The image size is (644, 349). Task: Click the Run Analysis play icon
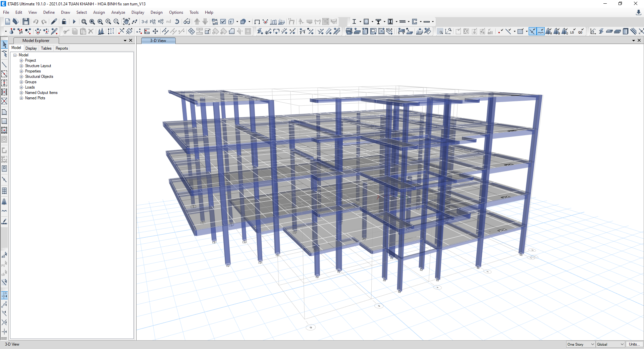pyautogui.click(x=74, y=21)
